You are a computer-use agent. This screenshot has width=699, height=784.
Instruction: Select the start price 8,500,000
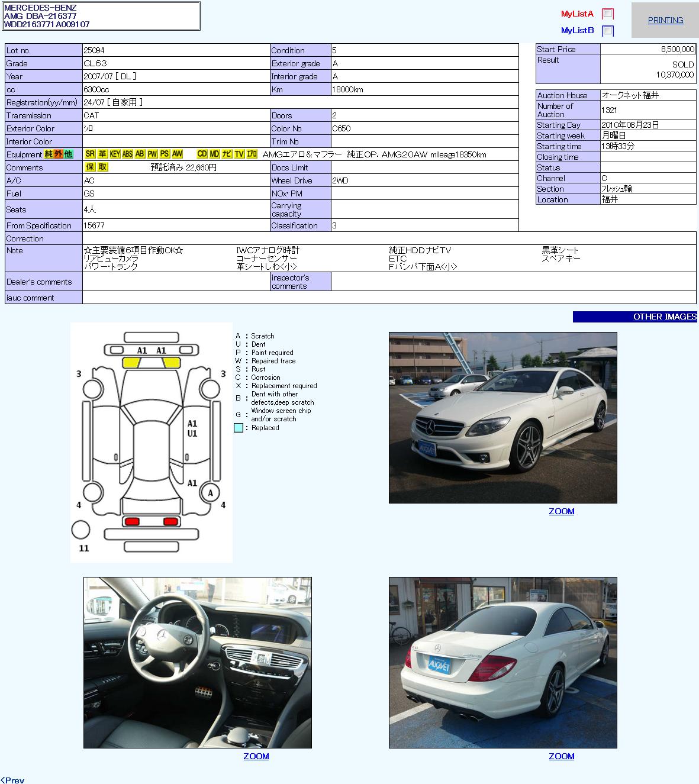coord(678,49)
